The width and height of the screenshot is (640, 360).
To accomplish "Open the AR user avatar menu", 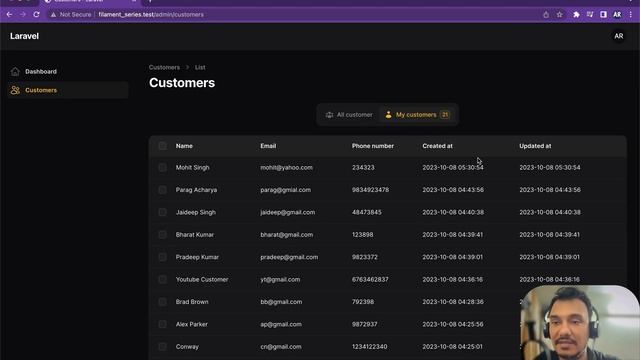I will [619, 36].
